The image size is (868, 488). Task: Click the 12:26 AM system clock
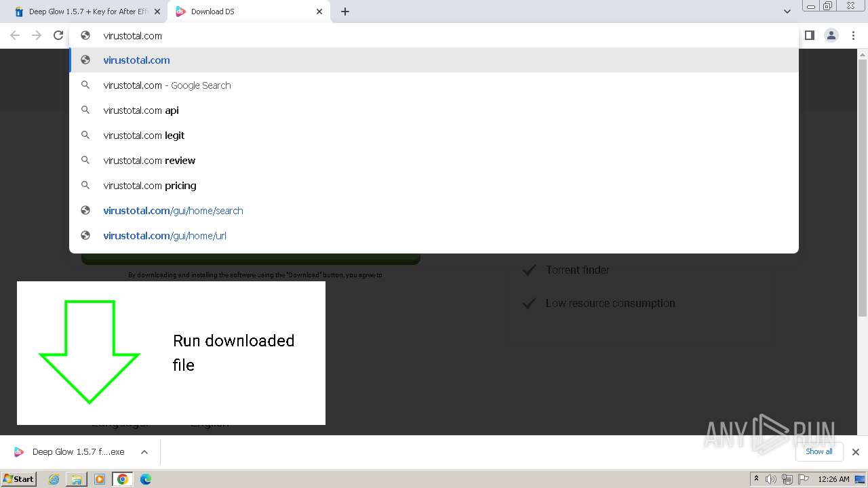833,479
